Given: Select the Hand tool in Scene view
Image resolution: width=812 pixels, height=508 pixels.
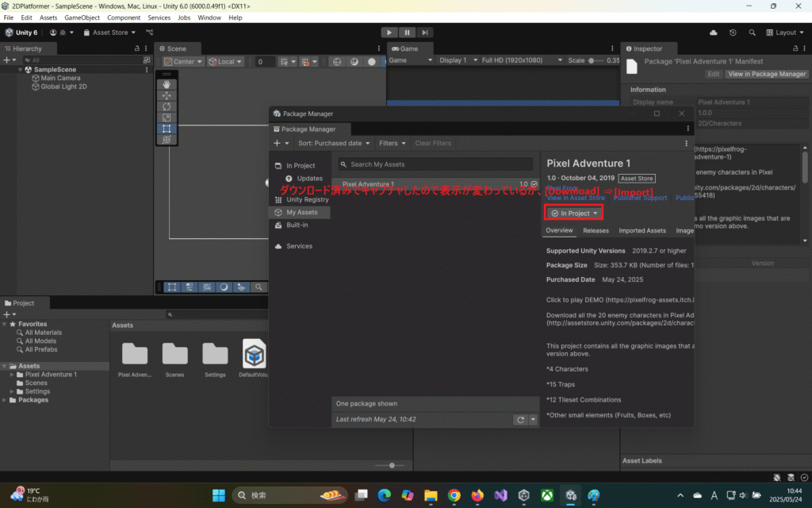Looking at the screenshot, I should coord(167,84).
